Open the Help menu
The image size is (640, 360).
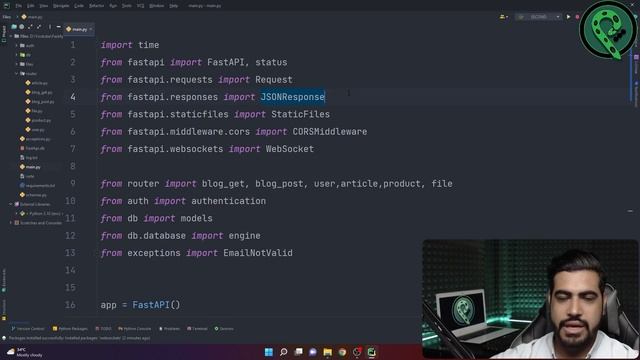[173, 6]
